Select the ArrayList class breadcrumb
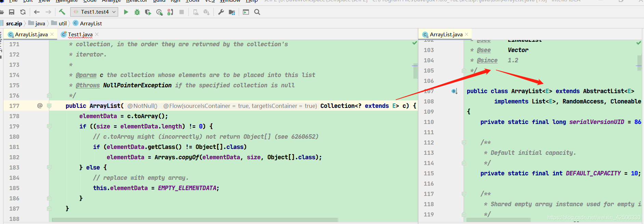This screenshot has height=224, width=644. click(x=88, y=23)
